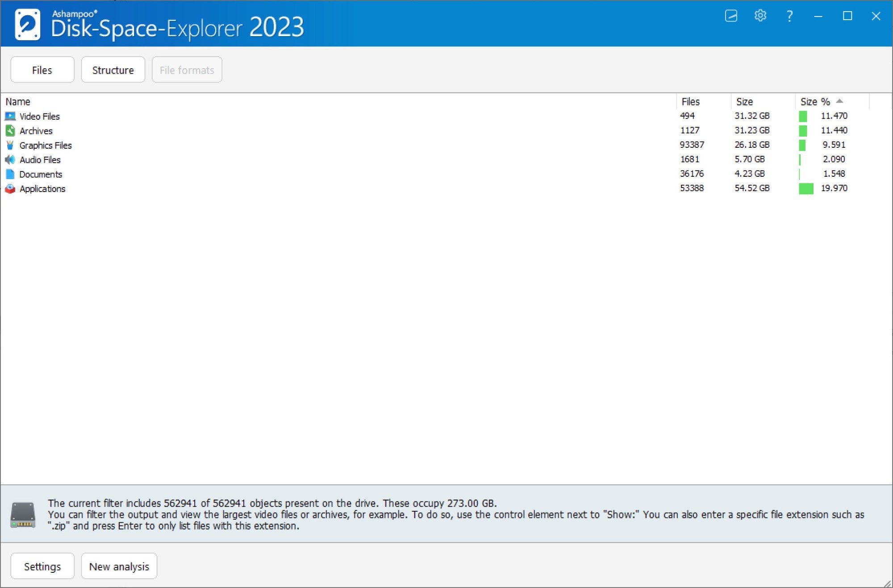Click the skin/theme icon in title bar
The height and width of the screenshot is (588, 893).
click(x=731, y=16)
